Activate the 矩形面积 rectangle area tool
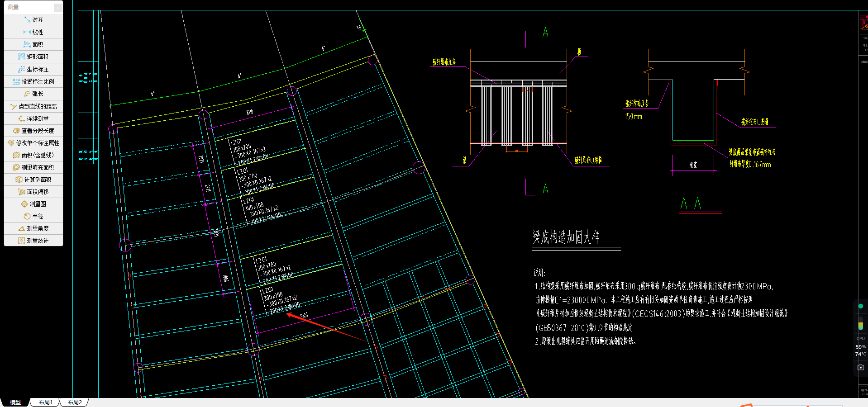Image resolution: width=868 pixels, height=407 pixels. point(33,57)
